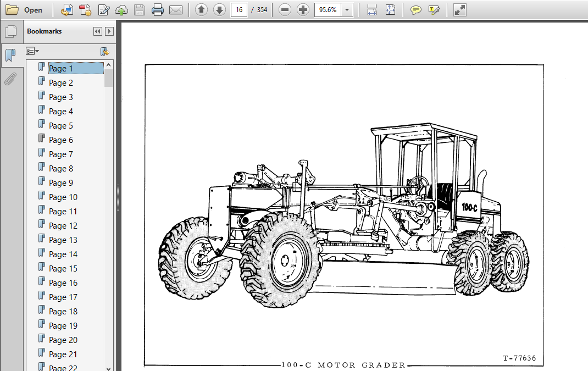Open the attachments paperclip panel
Viewport: 588px width, 371px height.
(10, 79)
